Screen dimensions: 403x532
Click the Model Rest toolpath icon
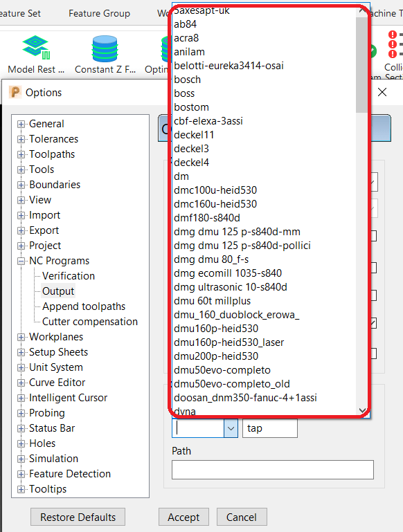point(36,48)
